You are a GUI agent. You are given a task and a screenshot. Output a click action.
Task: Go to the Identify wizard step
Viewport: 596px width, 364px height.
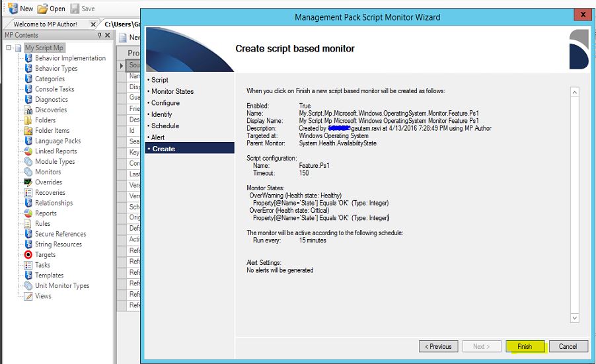(x=161, y=114)
